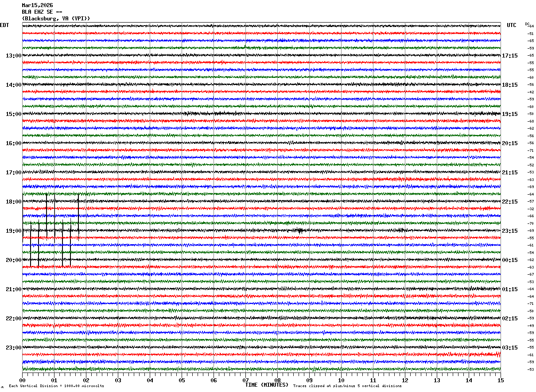Click the 00:15 UTC time label
Image resolution: width=536 pixels, height=392 pixels.
click(510, 260)
